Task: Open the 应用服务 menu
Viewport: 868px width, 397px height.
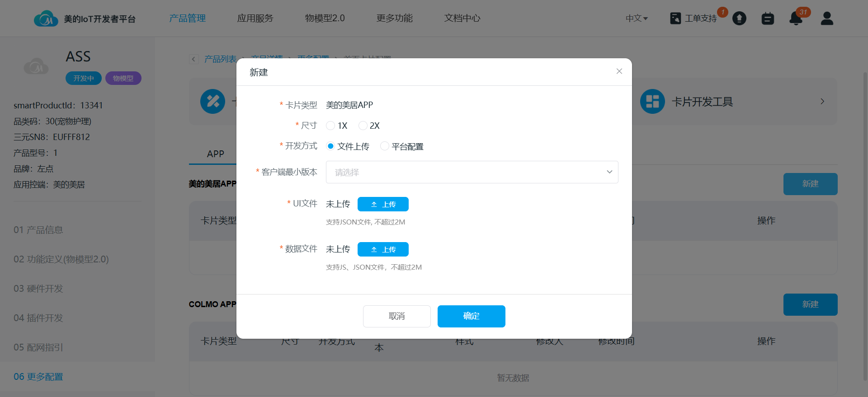Action: [x=255, y=19]
